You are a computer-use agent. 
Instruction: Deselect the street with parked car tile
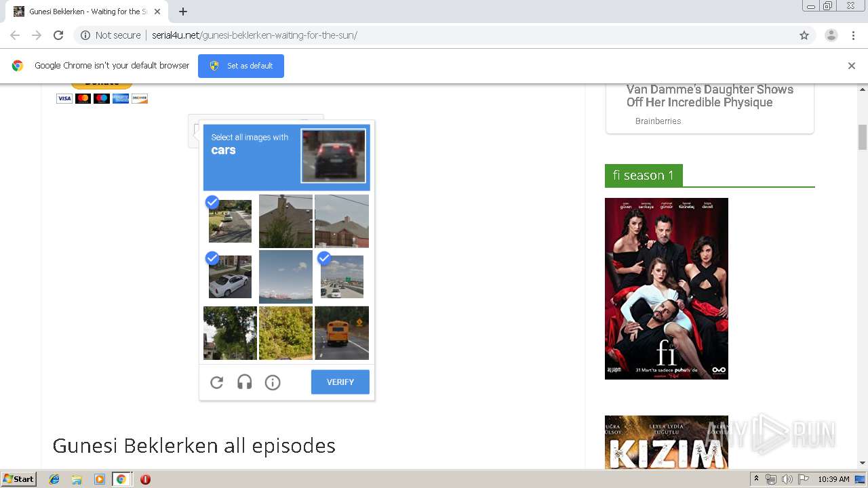tap(230, 221)
